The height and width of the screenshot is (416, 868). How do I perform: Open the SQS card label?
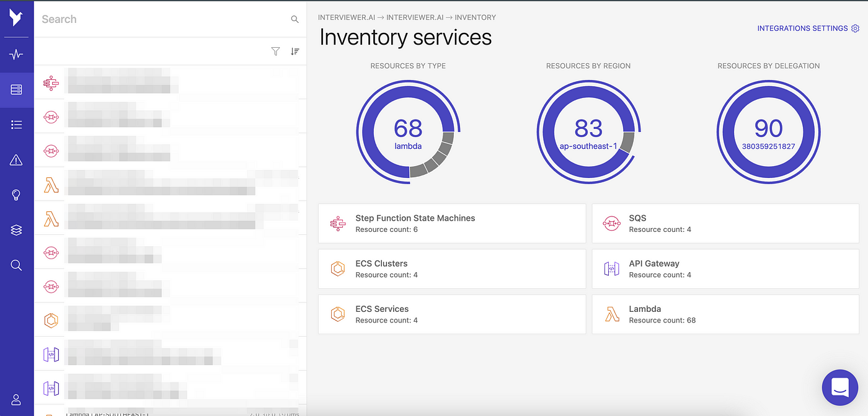637,218
